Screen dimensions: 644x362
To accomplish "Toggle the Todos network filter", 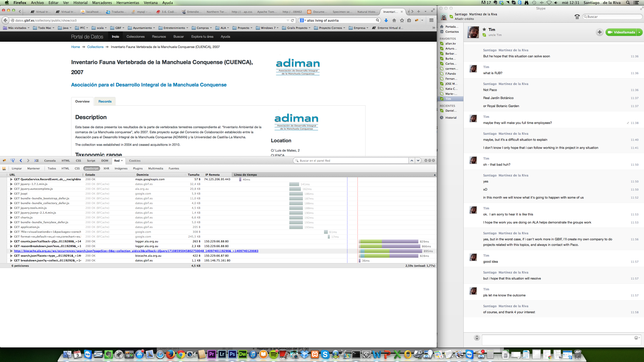I will [x=52, y=168].
